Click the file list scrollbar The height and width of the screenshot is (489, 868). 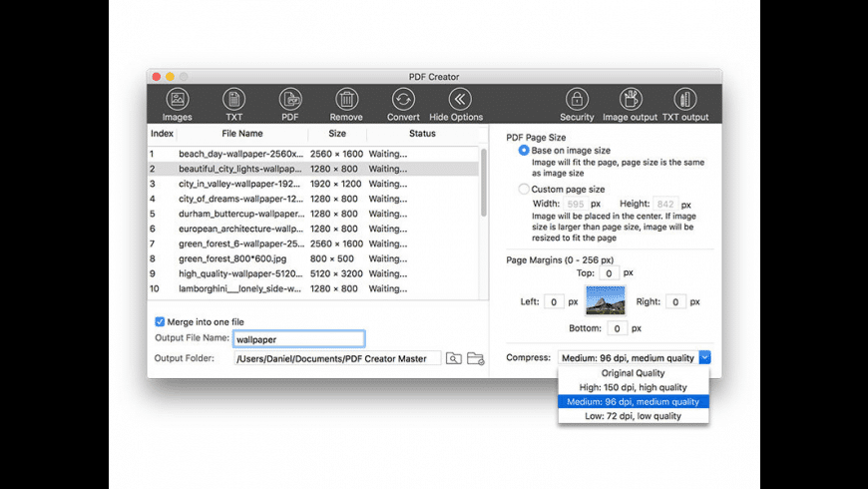click(x=483, y=183)
